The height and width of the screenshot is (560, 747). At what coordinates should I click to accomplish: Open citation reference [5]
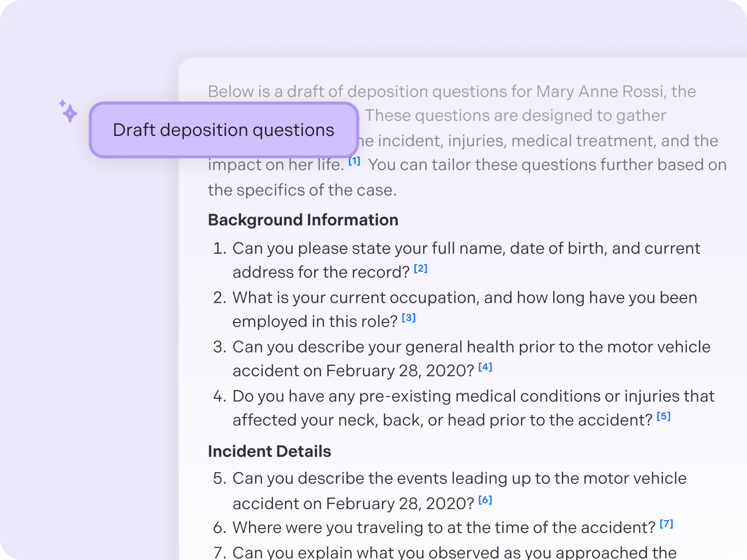tap(663, 416)
